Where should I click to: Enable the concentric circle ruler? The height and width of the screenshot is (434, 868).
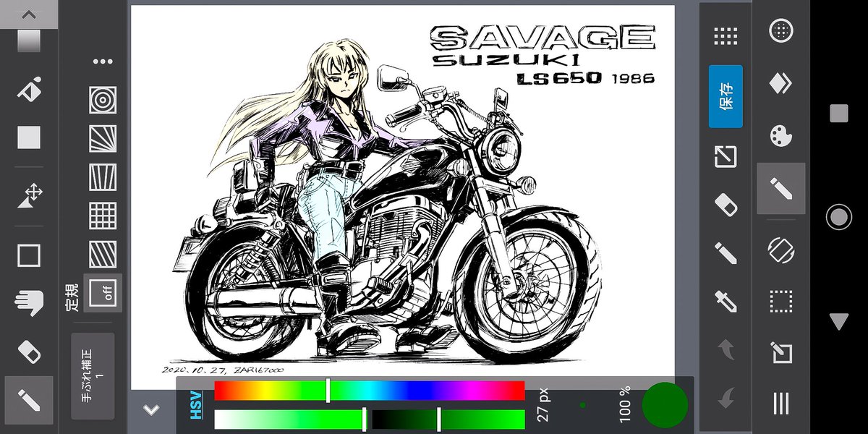coord(103,100)
